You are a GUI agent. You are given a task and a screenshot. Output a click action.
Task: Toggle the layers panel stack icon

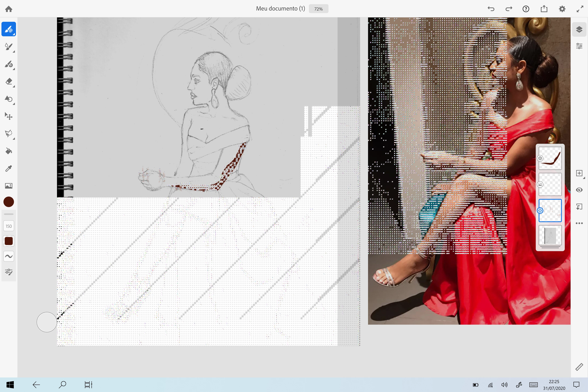coord(579,30)
